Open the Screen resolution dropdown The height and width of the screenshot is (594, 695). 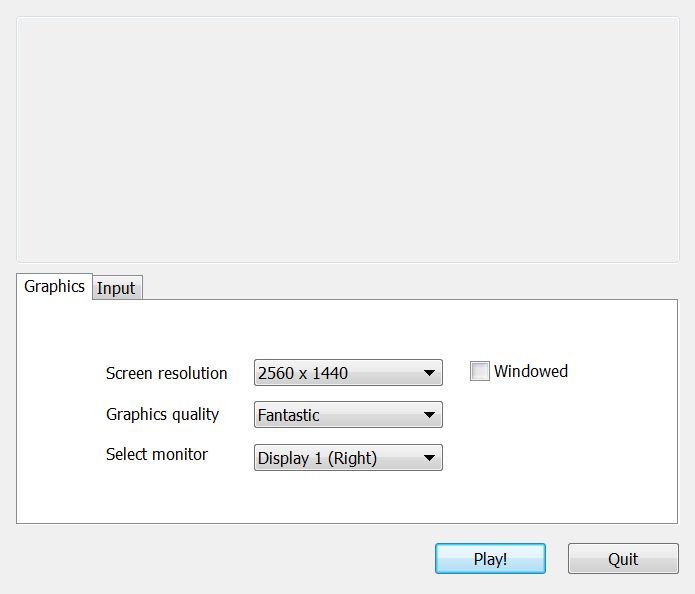347,373
